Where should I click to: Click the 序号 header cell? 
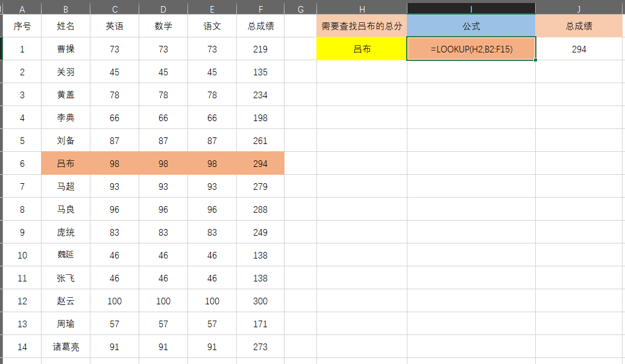(x=22, y=26)
